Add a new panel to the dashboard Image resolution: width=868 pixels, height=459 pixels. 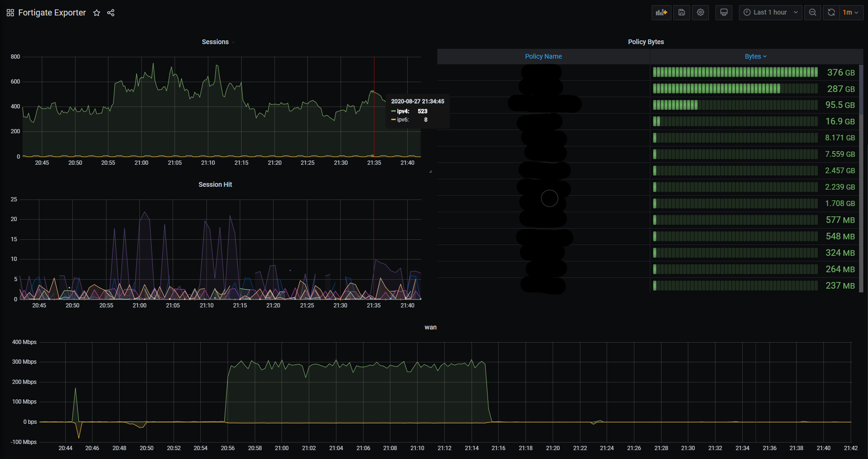[x=662, y=13]
